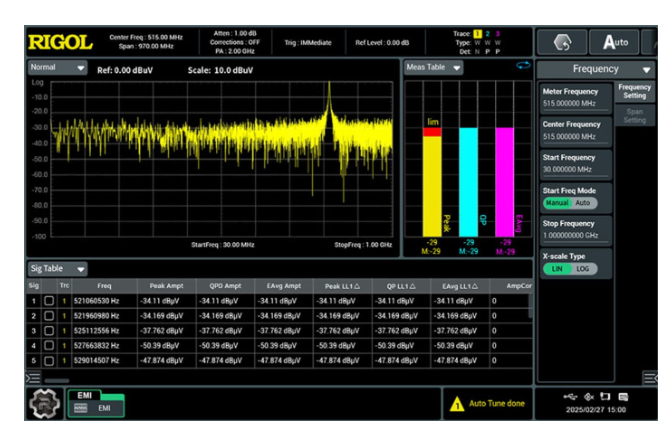Click the Peak LL1 delta column header
Image resolution: width=672 pixels, height=433 pixels.
pos(342,286)
